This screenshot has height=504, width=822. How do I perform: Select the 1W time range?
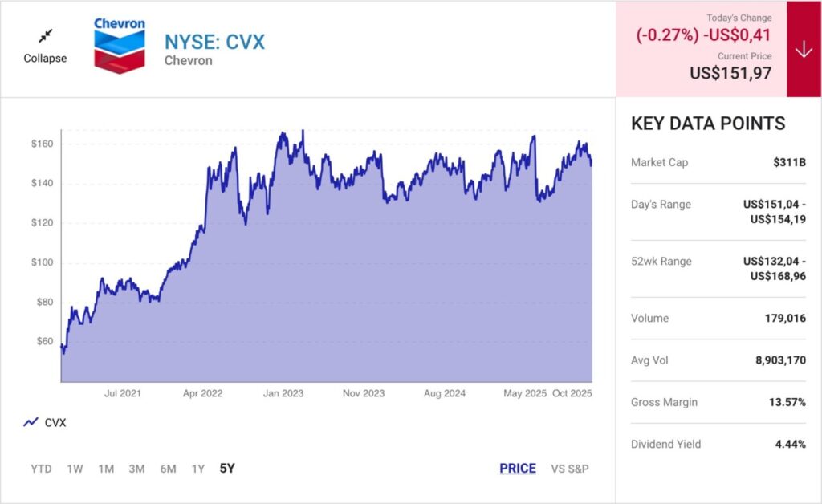coord(75,469)
